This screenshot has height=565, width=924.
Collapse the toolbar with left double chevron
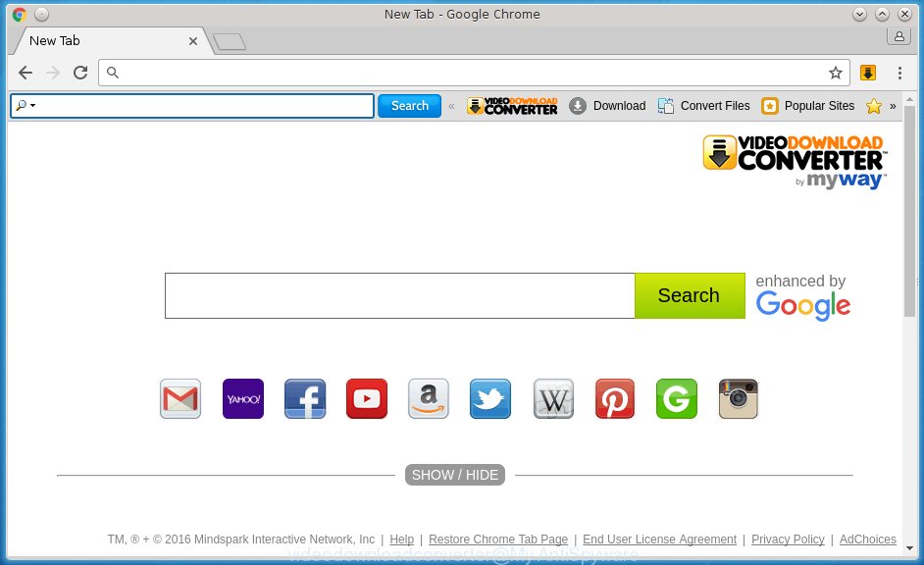click(451, 106)
